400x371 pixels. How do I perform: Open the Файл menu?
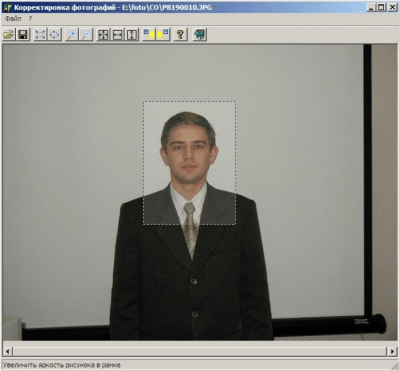pos(13,19)
